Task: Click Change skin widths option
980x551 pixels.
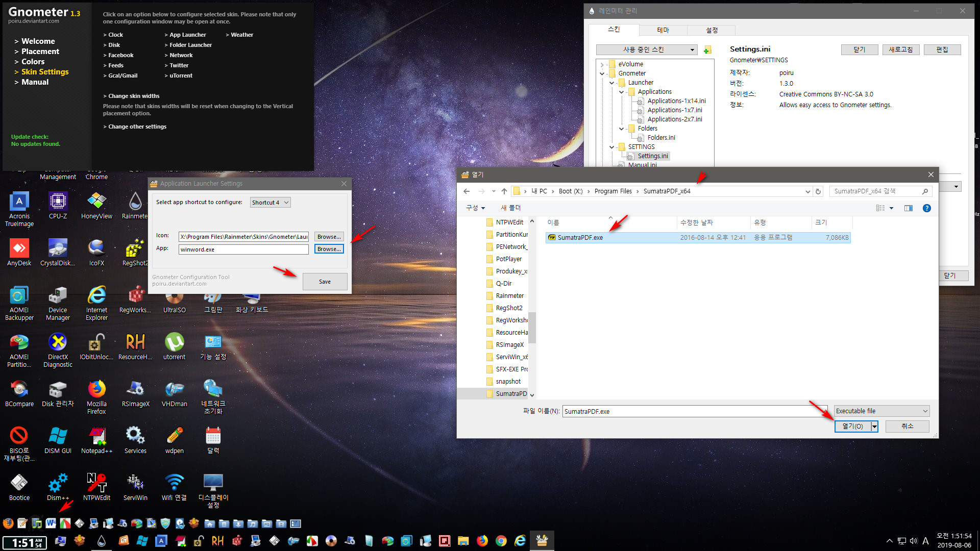Action: coord(134,96)
